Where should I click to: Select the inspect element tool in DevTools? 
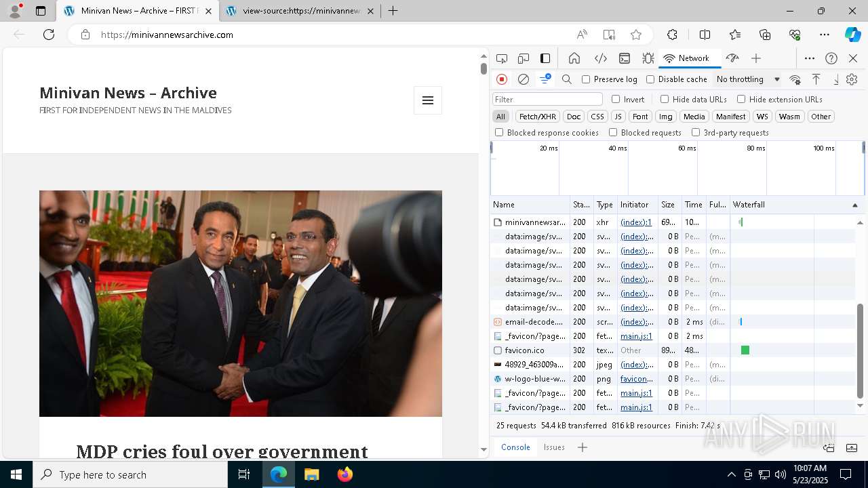(x=502, y=58)
